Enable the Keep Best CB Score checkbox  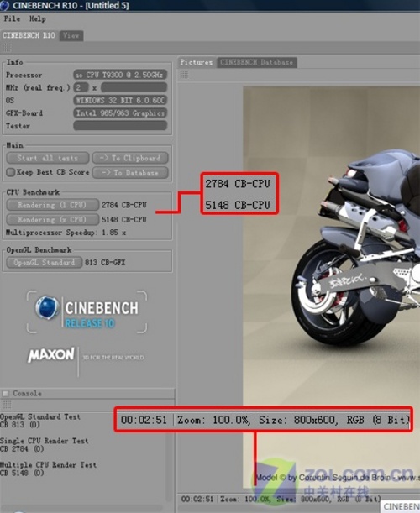(10, 172)
